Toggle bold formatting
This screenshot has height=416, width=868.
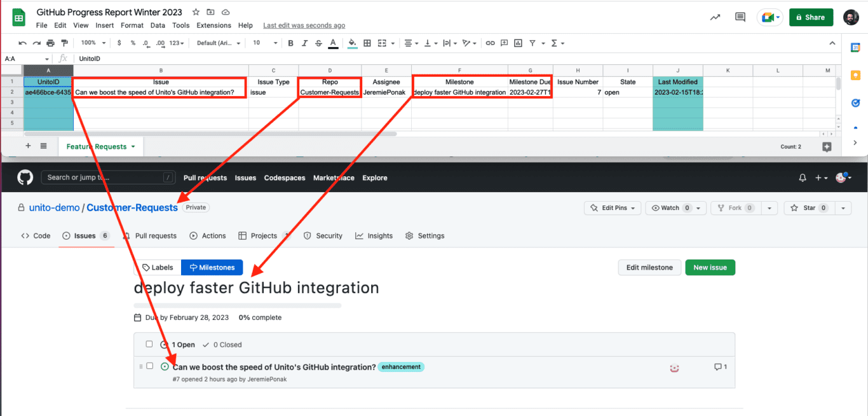(x=290, y=43)
